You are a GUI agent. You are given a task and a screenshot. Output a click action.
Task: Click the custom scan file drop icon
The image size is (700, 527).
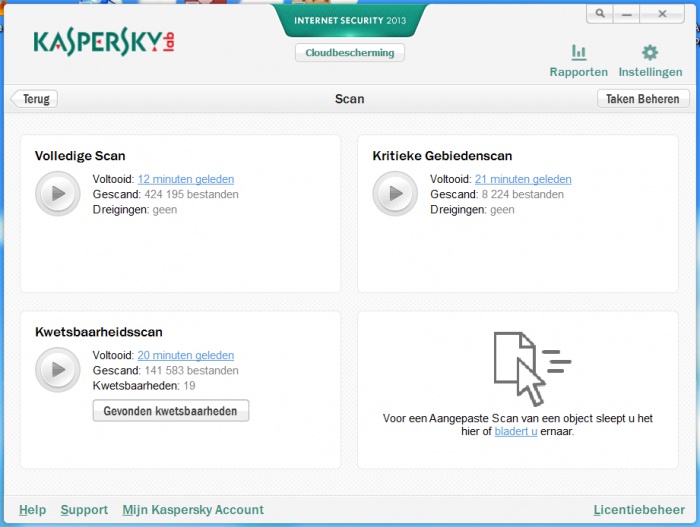(532, 368)
